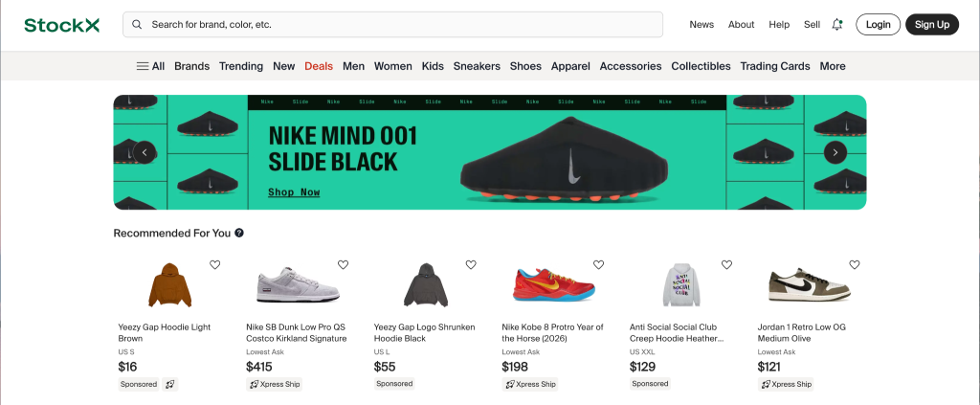Favorite the Yeezy Gap Hoodie Light Brown
The image size is (980, 405).
215,265
